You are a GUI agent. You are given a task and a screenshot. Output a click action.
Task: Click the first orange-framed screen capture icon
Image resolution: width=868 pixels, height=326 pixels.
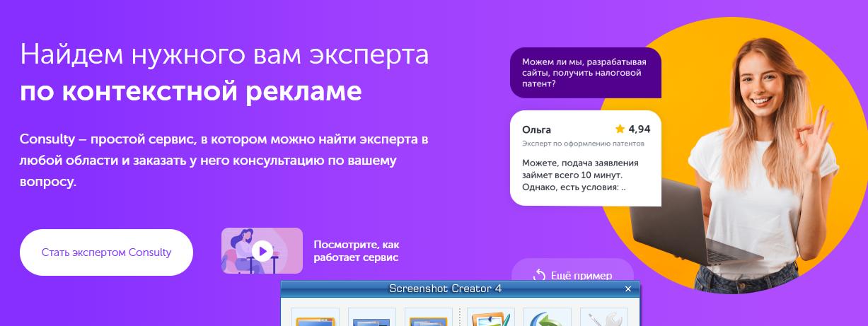pyautogui.click(x=316, y=317)
